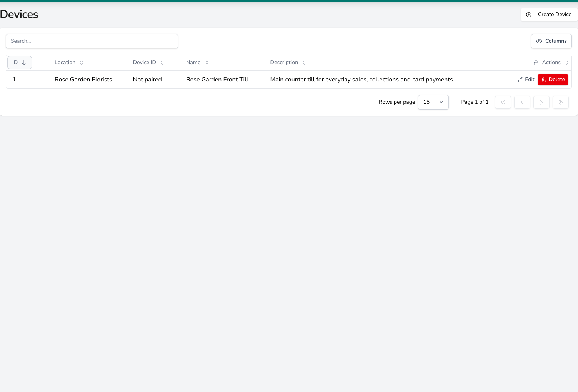Open the Rows per page dropdown

pos(433,102)
